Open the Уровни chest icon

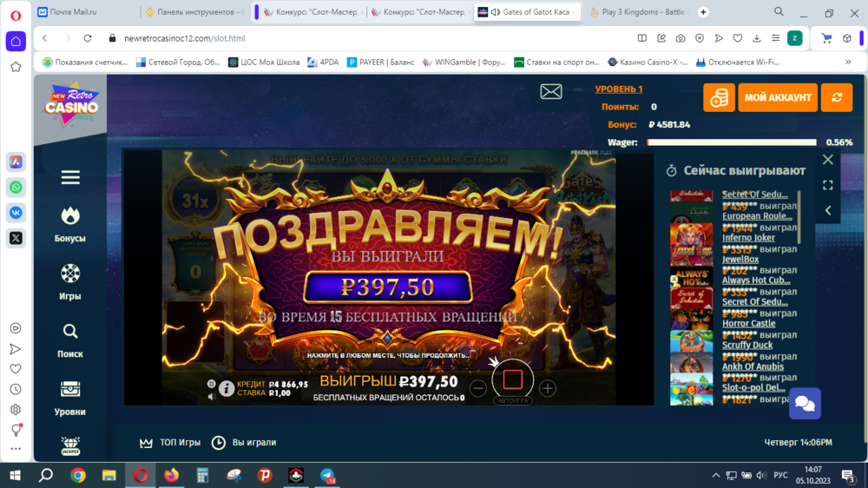click(70, 389)
